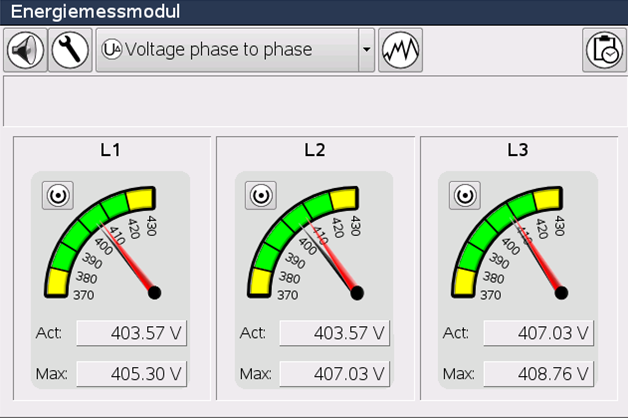Image resolution: width=628 pixels, height=418 pixels.
Task: Open the clipboard log icon at right
Action: tap(603, 50)
